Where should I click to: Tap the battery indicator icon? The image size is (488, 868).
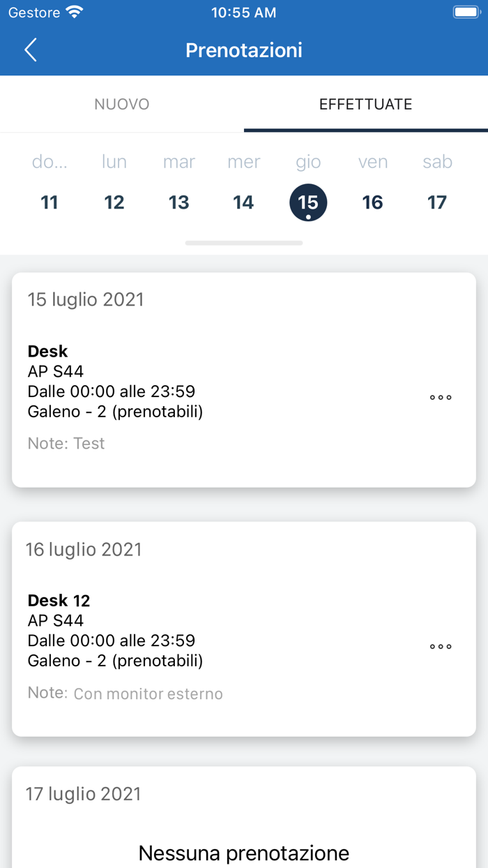[465, 13]
